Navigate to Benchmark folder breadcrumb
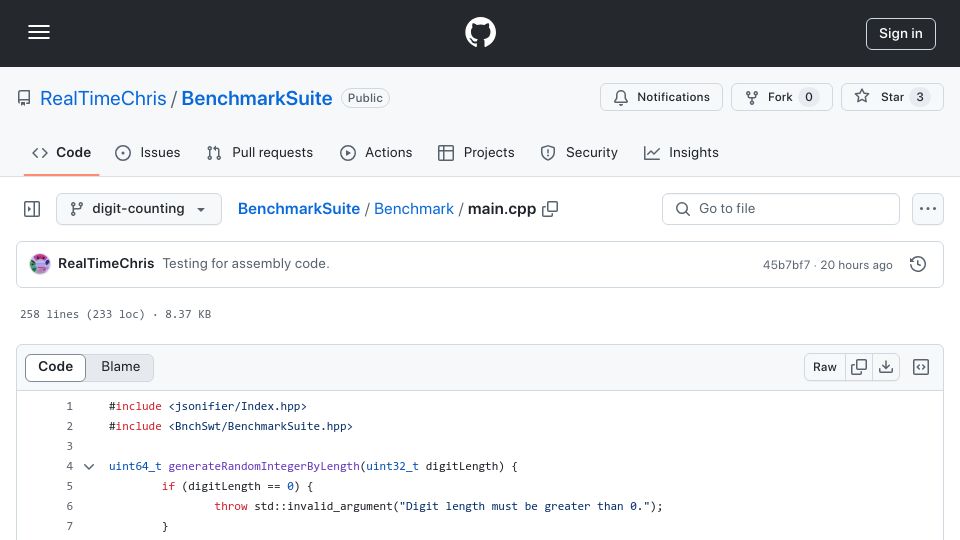The width and height of the screenshot is (960, 540). [x=414, y=209]
